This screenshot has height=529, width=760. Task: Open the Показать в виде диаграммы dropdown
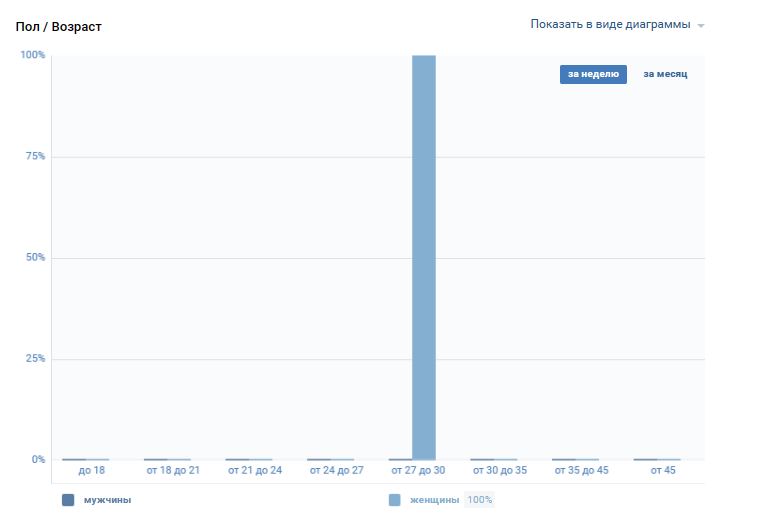pyautogui.click(x=610, y=24)
